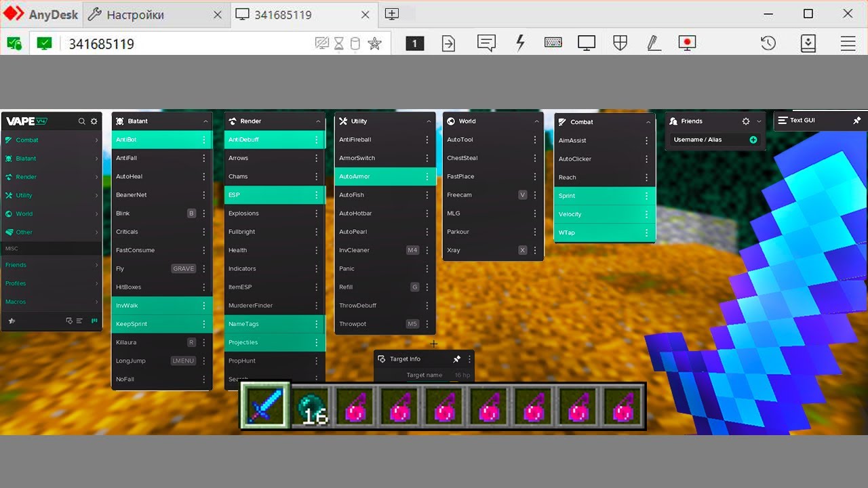This screenshot has height=488, width=868.
Task: Click the M5 keybind on Throwpot
Action: tap(412, 324)
